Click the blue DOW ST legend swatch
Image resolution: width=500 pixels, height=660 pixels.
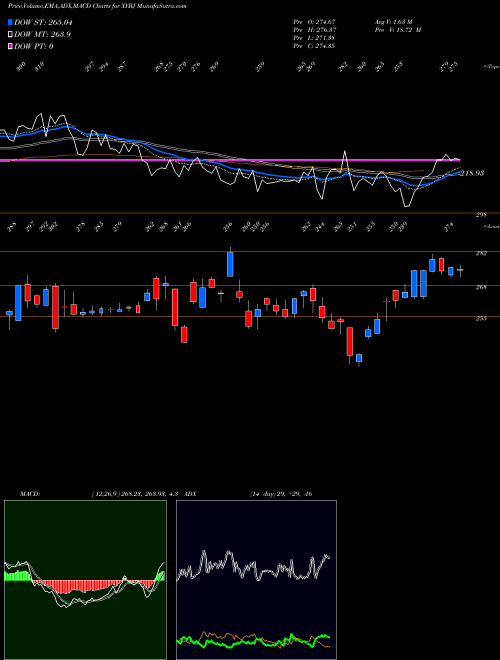[10, 22]
